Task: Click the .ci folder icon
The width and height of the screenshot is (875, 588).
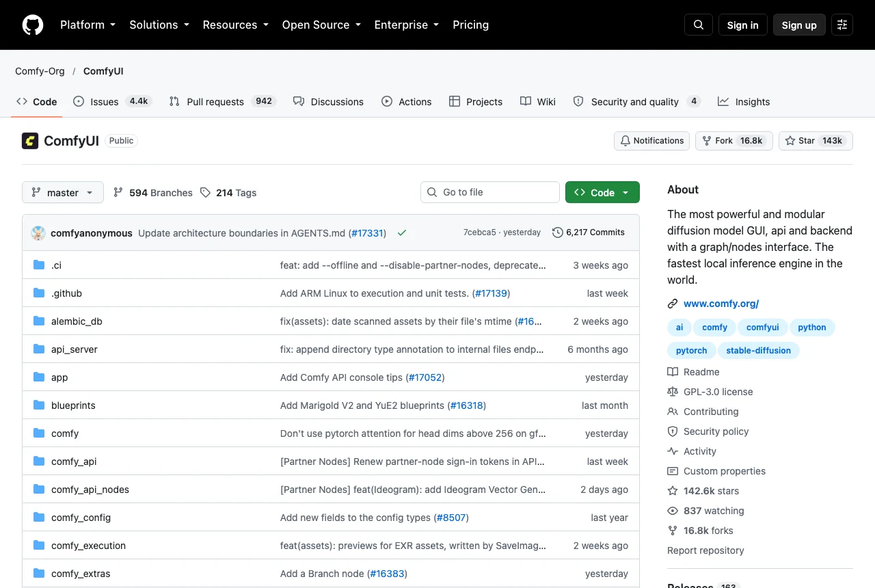Action: click(x=39, y=265)
